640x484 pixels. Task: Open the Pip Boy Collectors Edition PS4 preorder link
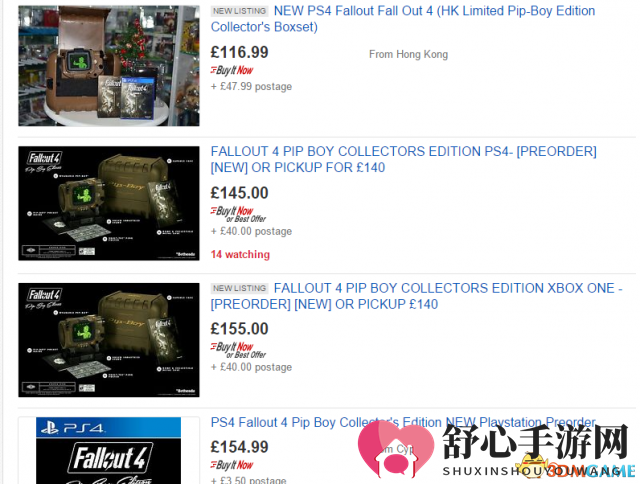click(x=404, y=160)
